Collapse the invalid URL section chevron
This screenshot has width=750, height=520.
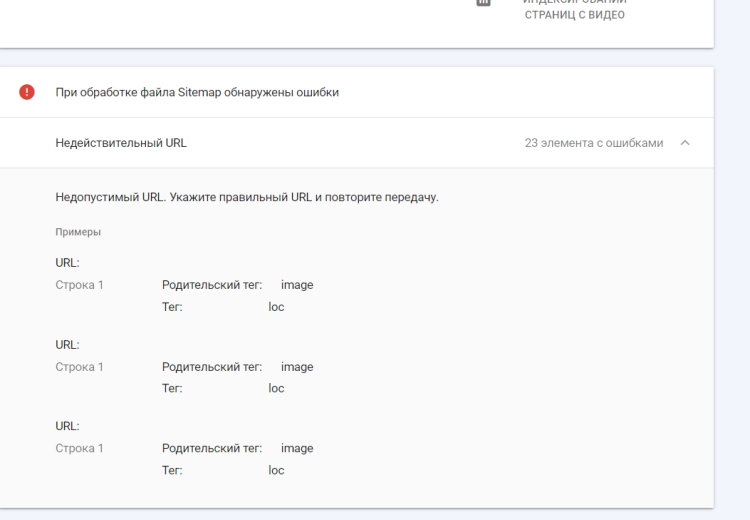(685, 143)
